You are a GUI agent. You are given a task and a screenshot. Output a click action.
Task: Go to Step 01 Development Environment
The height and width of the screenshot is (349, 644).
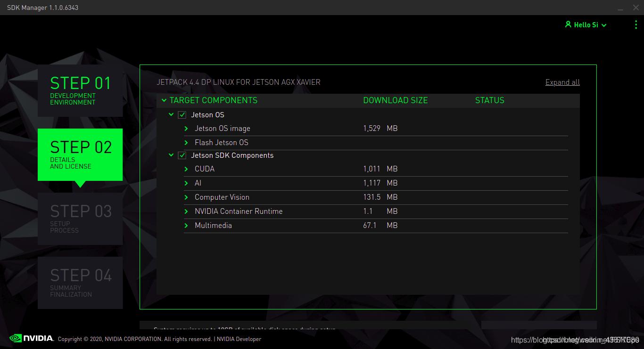pyautogui.click(x=80, y=90)
